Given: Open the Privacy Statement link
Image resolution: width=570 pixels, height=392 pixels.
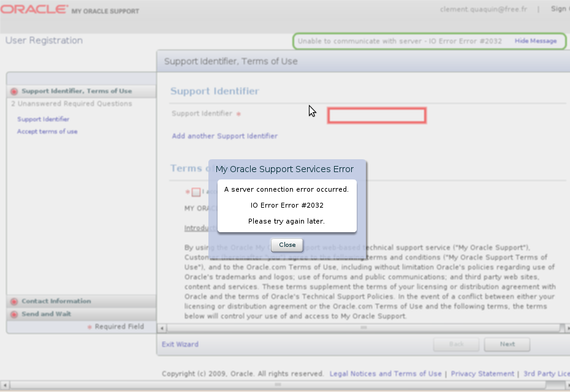Looking at the screenshot, I should [482, 374].
